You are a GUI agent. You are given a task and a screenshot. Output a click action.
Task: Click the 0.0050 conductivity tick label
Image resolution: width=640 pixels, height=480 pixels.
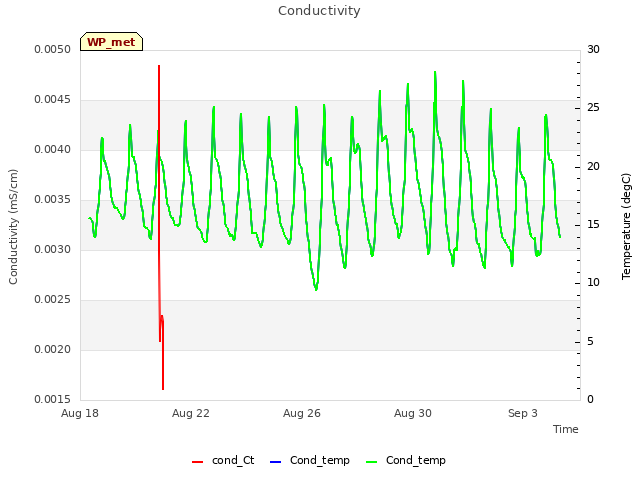(x=53, y=50)
